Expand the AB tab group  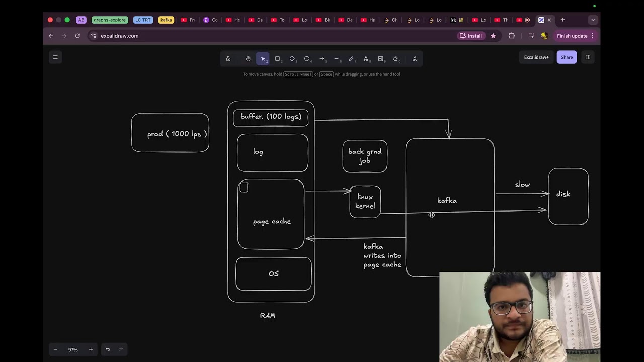[81, 20]
